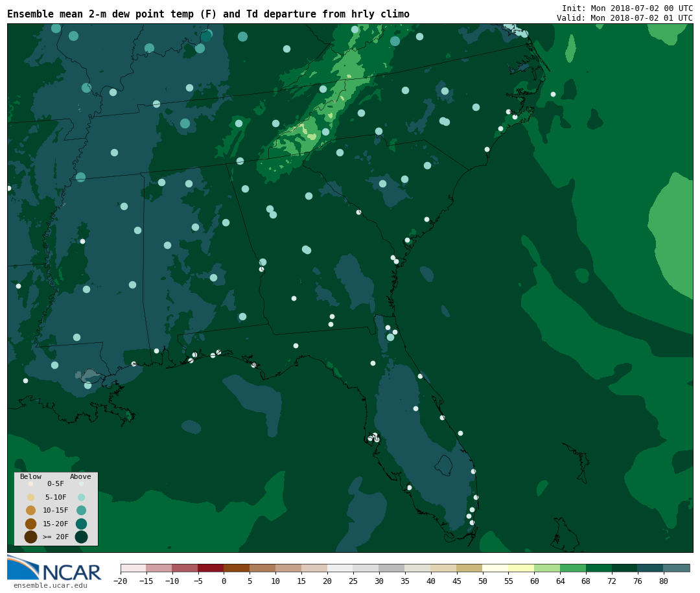This screenshot has height=593, width=700.
Task: Pick the colorbar swatch between 40 and 45
Action: tap(444, 568)
